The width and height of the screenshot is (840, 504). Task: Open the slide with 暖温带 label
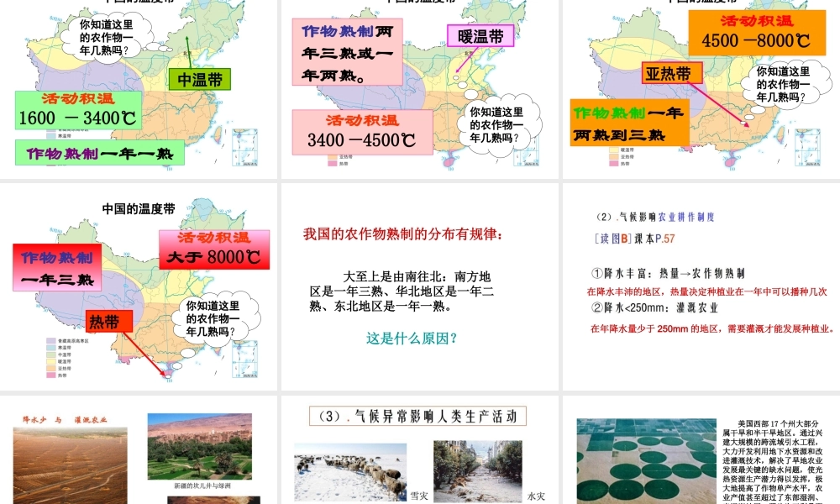[x=419, y=89]
